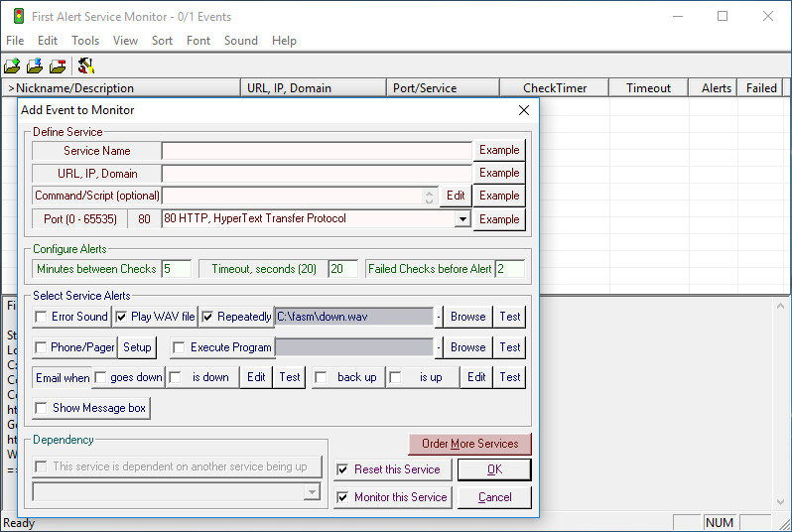
Task: Check the back up email checkbox
Action: click(321, 377)
